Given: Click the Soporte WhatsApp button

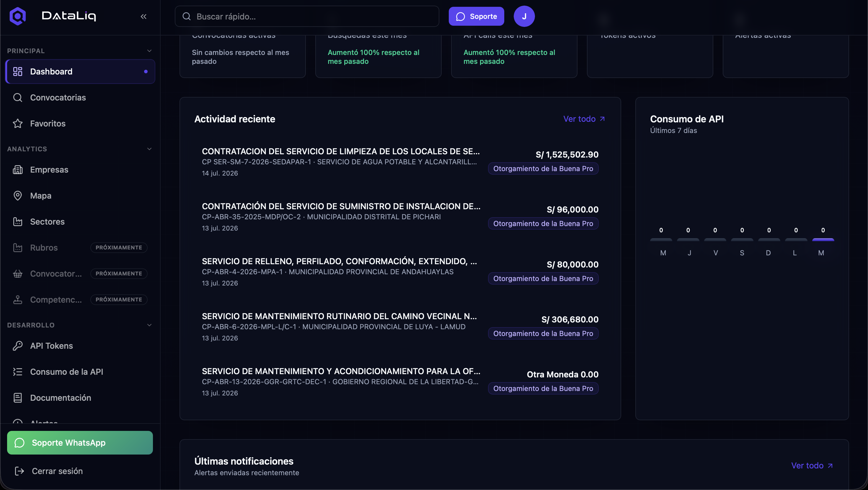Looking at the screenshot, I should pyautogui.click(x=80, y=442).
